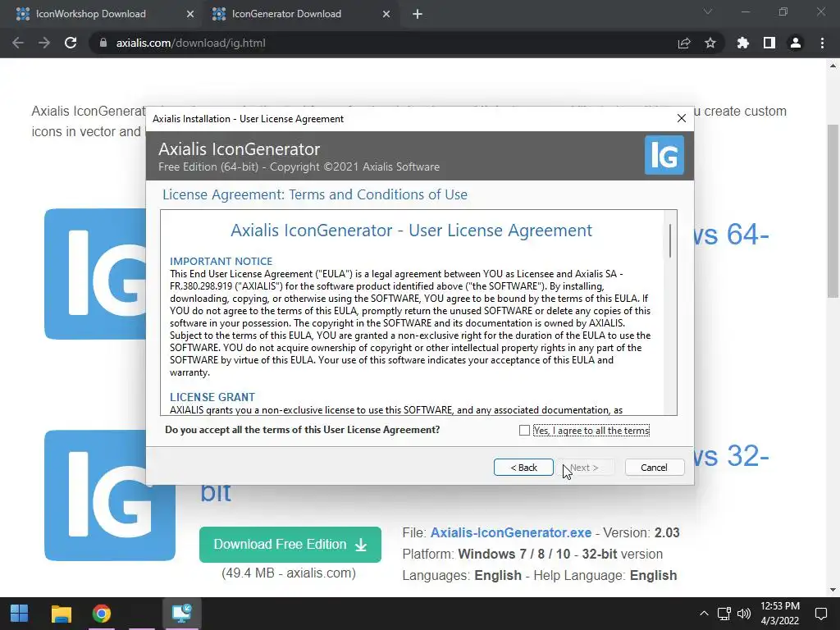This screenshot has width=840, height=630.
Task: Open Chrome from the taskbar
Action: [x=101, y=614]
